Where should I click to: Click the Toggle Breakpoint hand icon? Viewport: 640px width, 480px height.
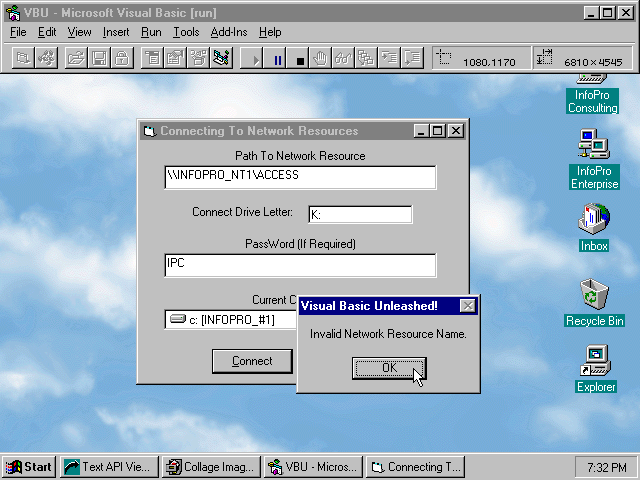(x=320, y=59)
